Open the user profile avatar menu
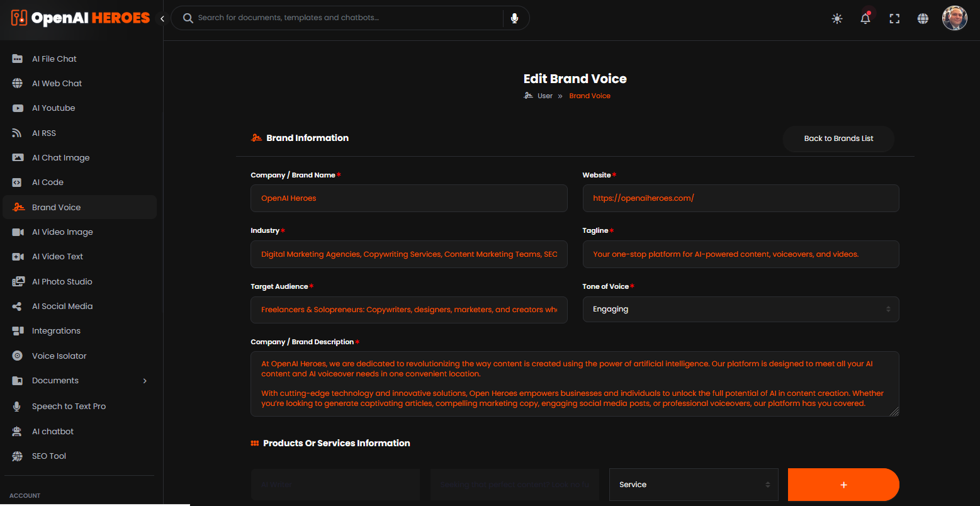Image resolution: width=980 pixels, height=506 pixels. click(x=954, y=18)
